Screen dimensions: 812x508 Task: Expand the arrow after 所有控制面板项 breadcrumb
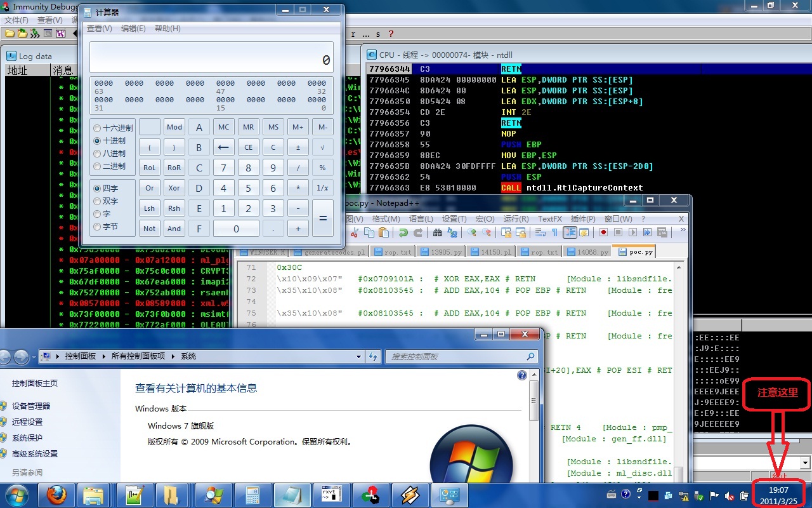[174, 356]
